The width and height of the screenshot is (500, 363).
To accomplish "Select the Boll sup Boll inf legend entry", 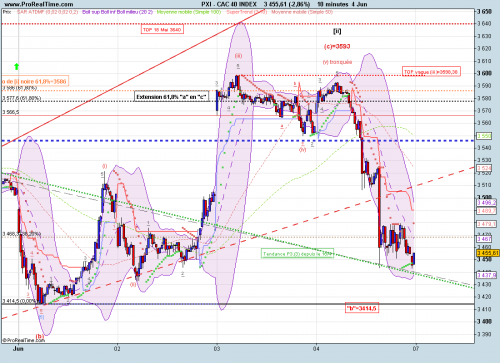I will click(x=117, y=12).
